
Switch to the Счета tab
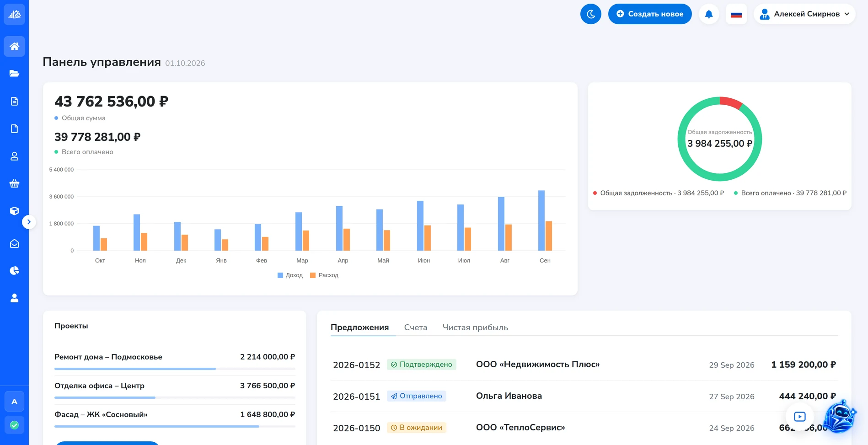pyautogui.click(x=416, y=327)
